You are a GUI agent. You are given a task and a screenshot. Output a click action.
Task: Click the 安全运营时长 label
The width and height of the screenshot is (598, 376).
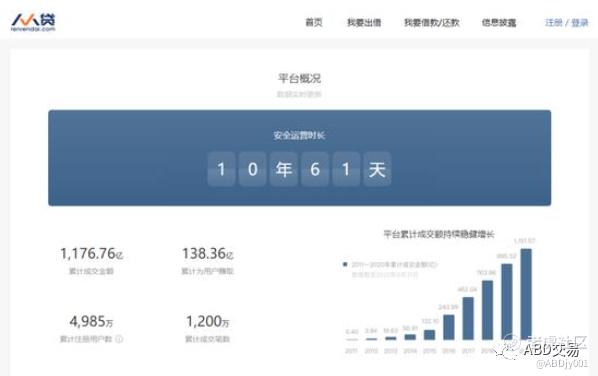[x=299, y=135]
